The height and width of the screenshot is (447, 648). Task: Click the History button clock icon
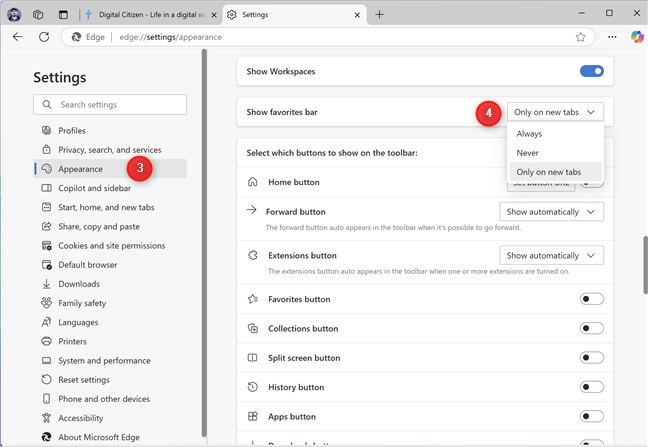click(x=253, y=387)
